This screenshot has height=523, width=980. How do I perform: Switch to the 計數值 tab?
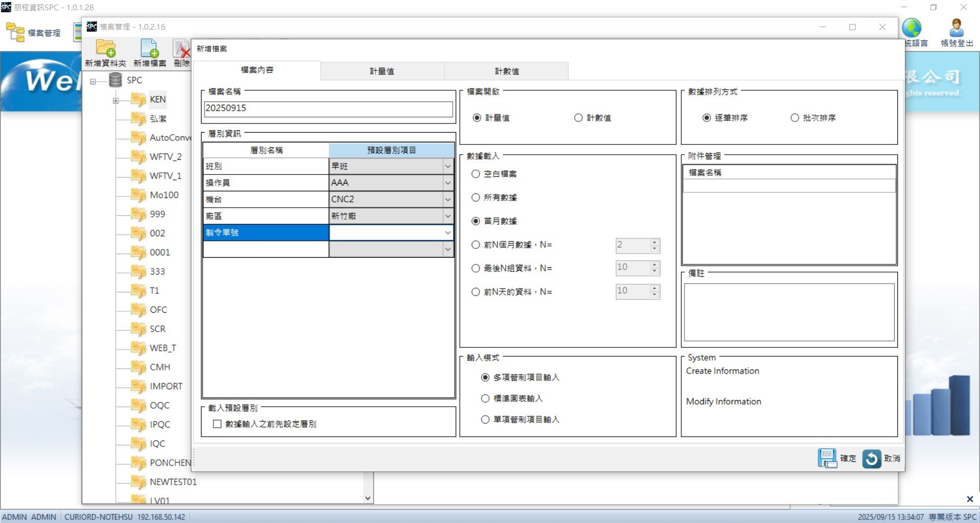pos(505,71)
